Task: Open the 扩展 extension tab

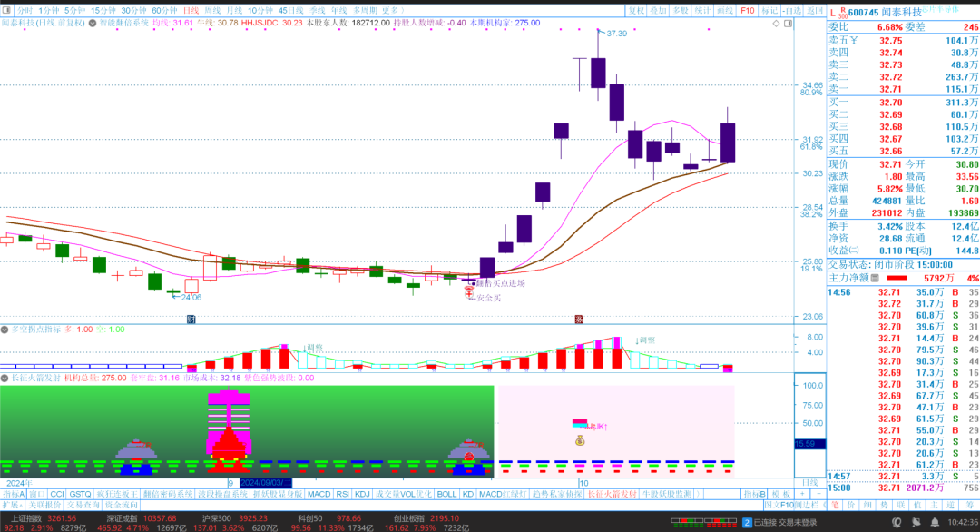Action: pyautogui.click(x=12, y=505)
